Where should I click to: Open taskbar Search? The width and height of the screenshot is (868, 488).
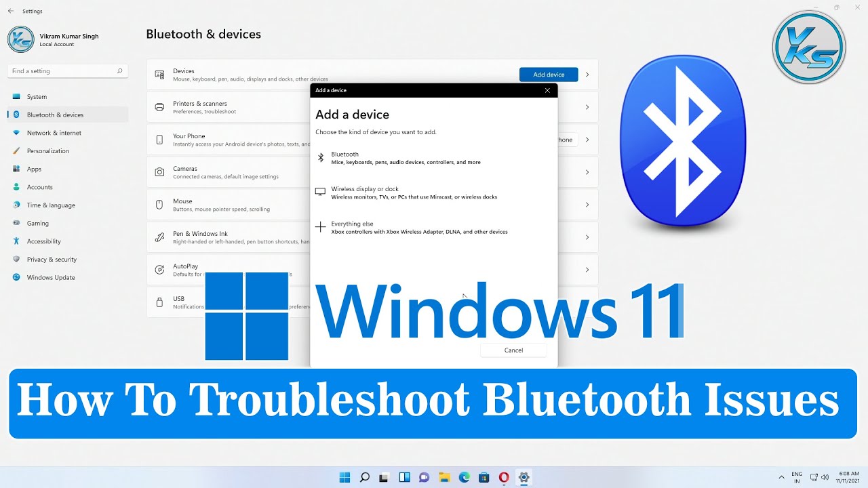[x=365, y=477]
